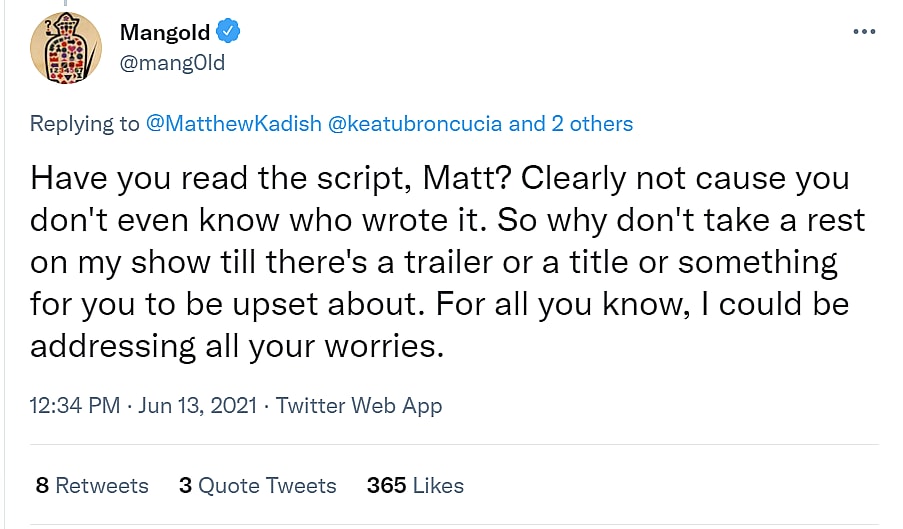
Task: View the 3 Quote Tweets
Action: [x=258, y=486]
